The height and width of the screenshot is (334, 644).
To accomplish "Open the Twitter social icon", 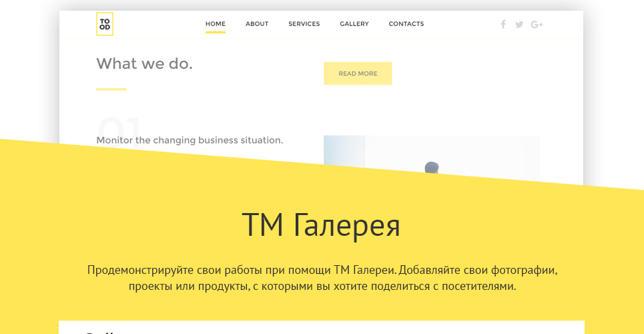I will pyautogui.click(x=519, y=25).
